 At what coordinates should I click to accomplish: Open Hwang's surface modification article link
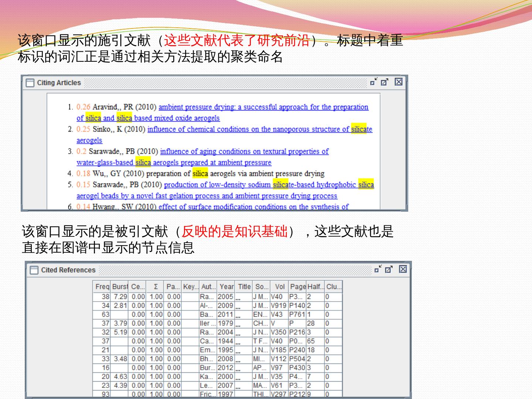(253, 207)
